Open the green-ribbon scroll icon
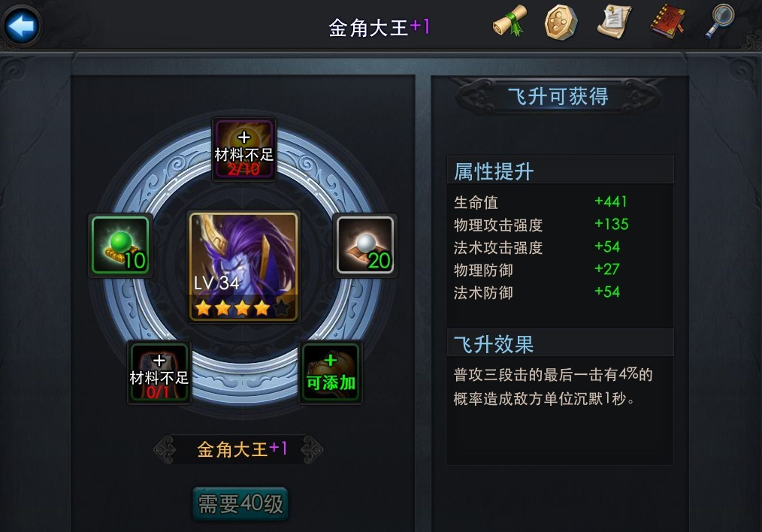762x532 pixels. (510, 21)
